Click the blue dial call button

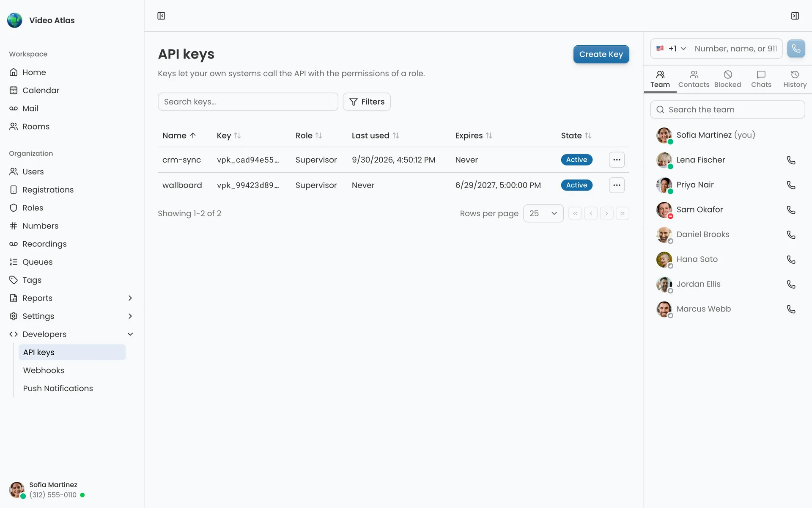coord(796,49)
